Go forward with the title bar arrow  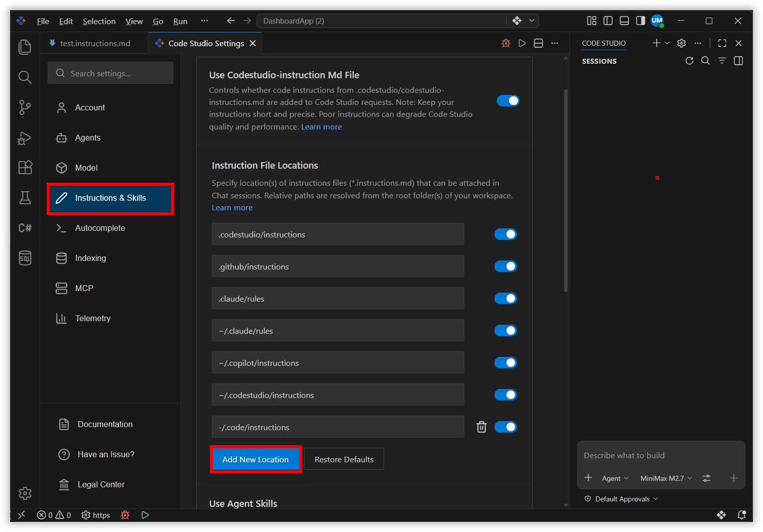pyautogui.click(x=247, y=21)
